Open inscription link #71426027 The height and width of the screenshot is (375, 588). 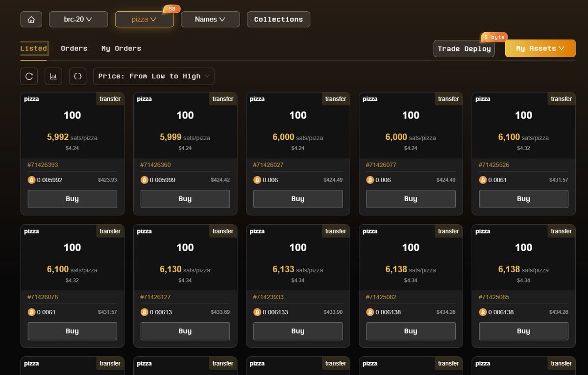[x=268, y=165]
